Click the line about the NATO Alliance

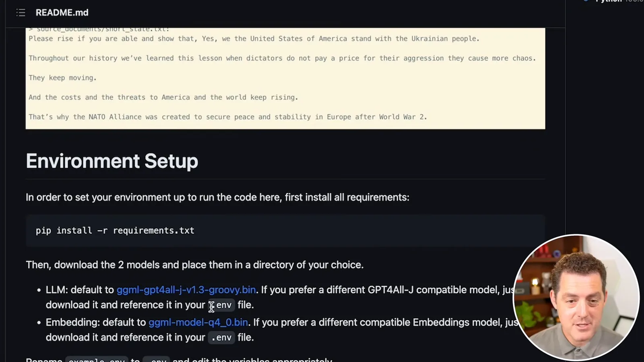227,117
